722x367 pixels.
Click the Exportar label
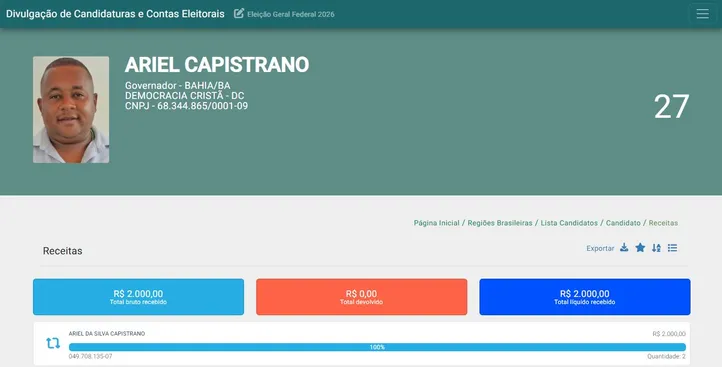click(600, 248)
